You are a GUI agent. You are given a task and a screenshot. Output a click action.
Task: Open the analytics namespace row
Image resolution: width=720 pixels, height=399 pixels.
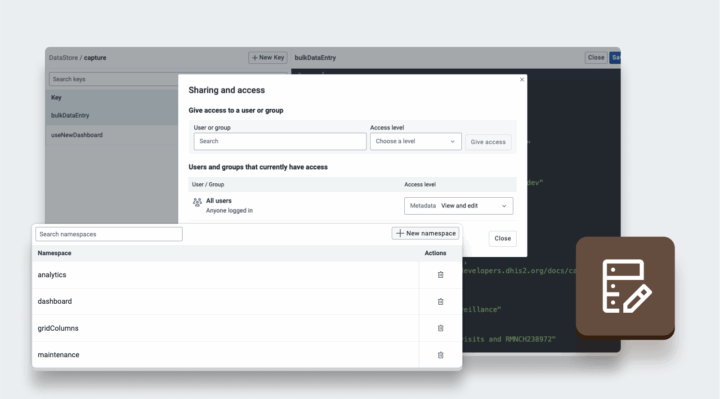click(225, 275)
